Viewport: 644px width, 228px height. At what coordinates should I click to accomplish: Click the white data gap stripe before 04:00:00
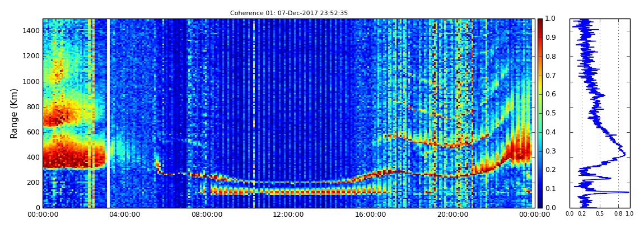click(x=109, y=113)
